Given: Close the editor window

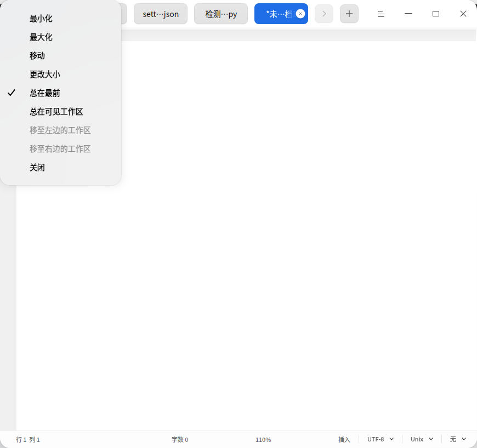Looking at the screenshot, I should 463,14.
